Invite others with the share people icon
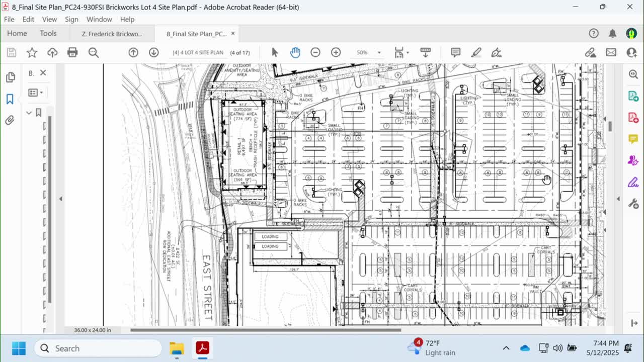644x362 pixels. pyautogui.click(x=631, y=52)
